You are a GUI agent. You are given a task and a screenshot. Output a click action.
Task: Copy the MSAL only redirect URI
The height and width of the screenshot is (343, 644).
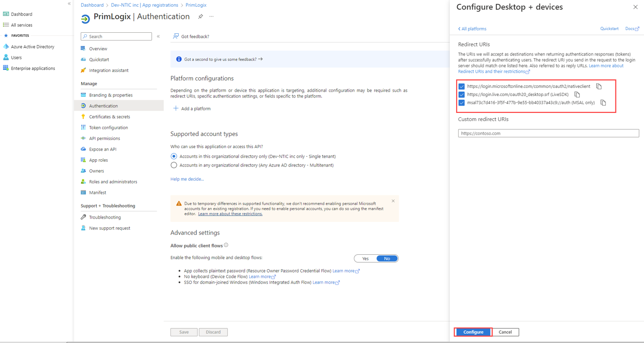[x=603, y=103]
